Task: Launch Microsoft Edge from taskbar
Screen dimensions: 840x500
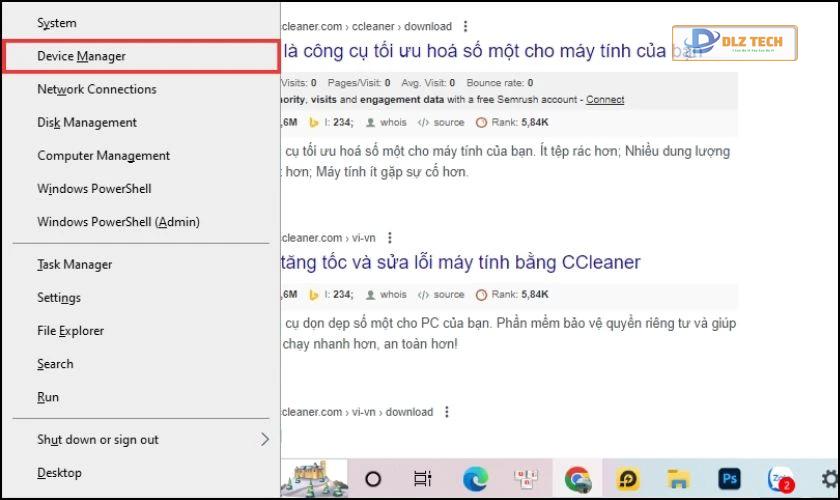Action: [475, 479]
